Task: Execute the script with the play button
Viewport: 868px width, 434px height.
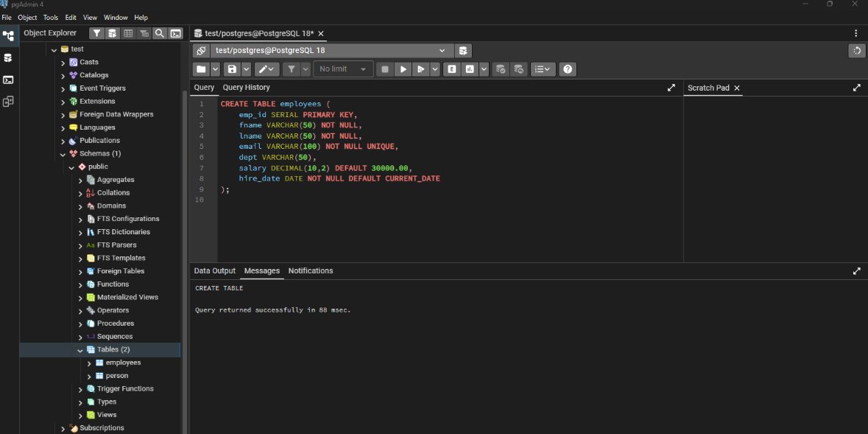Action: point(403,69)
